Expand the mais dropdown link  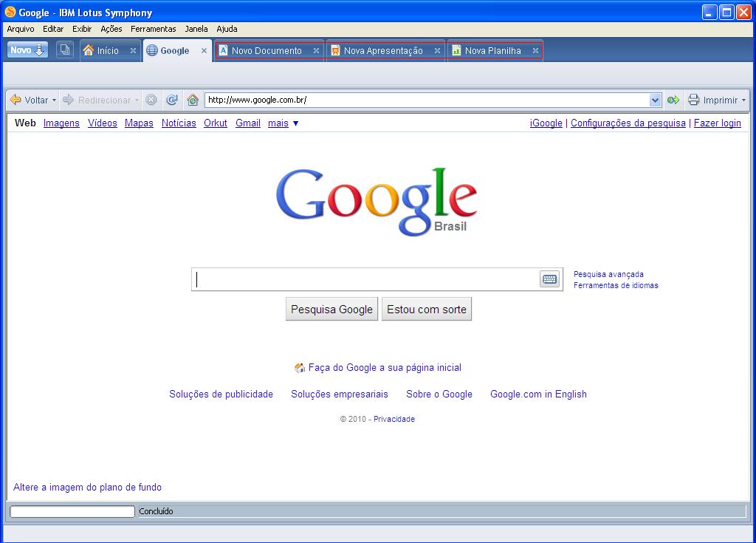[283, 123]
